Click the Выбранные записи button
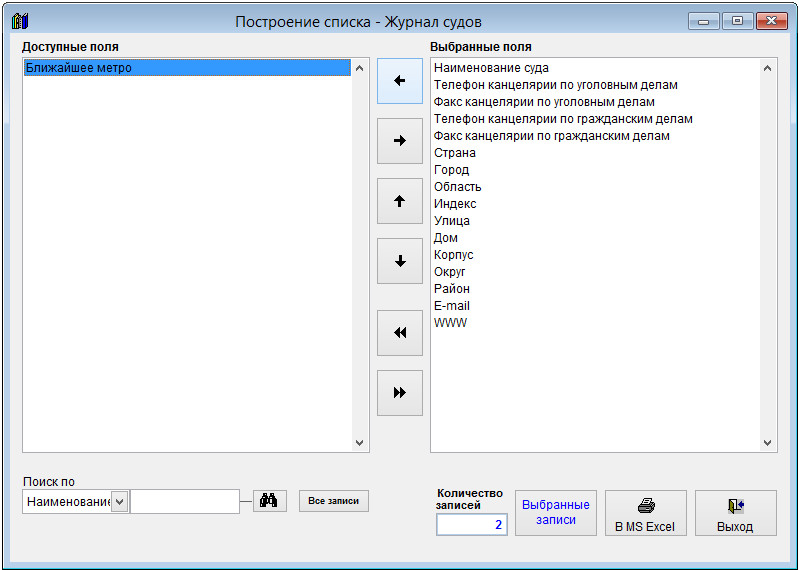The image size is (799, 570). click(x=556, y=513)
